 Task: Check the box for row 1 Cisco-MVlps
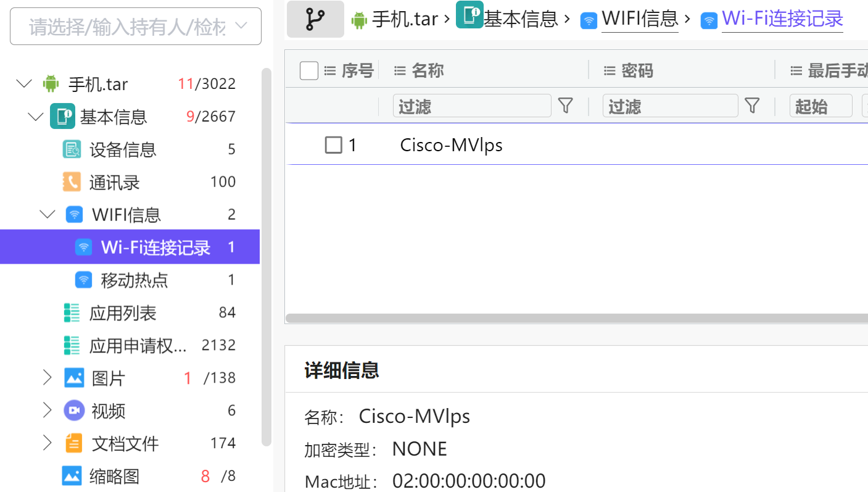pyautogui.click(x=333, y=145)
